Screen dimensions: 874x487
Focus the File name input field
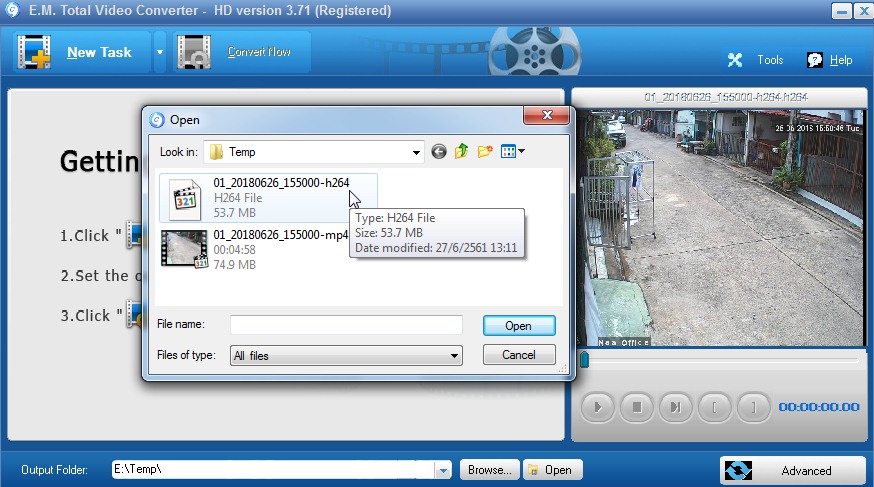(x=346, y=325)
